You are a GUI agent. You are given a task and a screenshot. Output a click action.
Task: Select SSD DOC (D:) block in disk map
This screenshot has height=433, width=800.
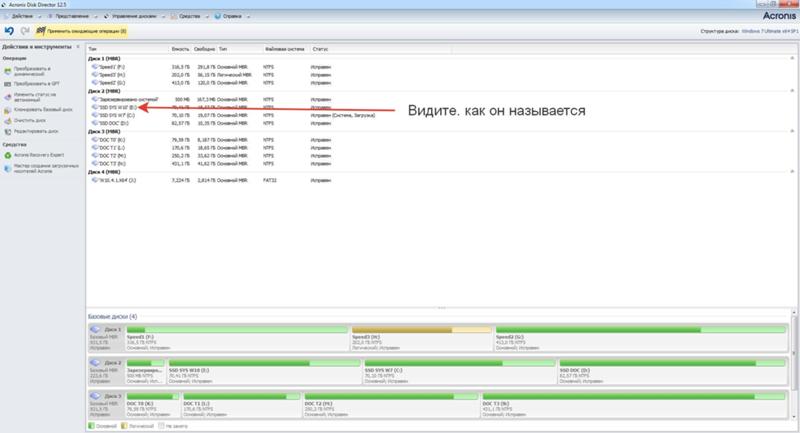(672, 372)
